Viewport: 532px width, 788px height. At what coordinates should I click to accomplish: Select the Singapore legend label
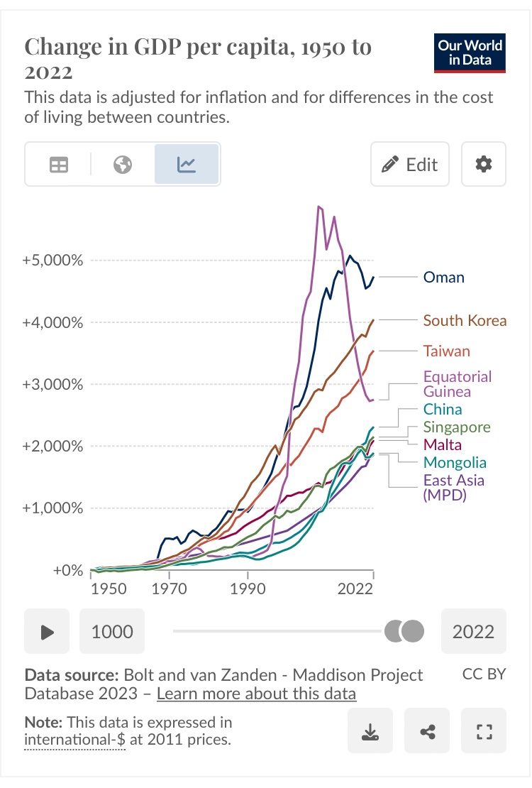[457, 427]
